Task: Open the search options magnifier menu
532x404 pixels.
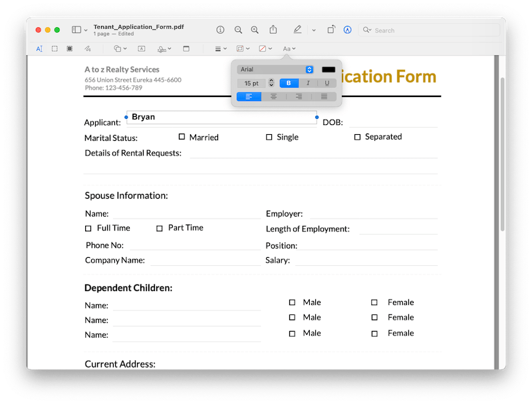Action: [367, 30]
